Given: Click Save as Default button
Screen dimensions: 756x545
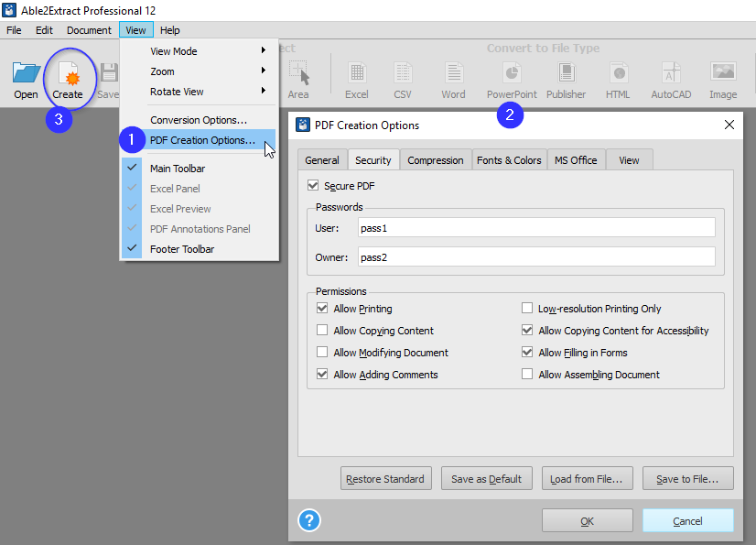Looking at the screenshot, I should [487, 478].
